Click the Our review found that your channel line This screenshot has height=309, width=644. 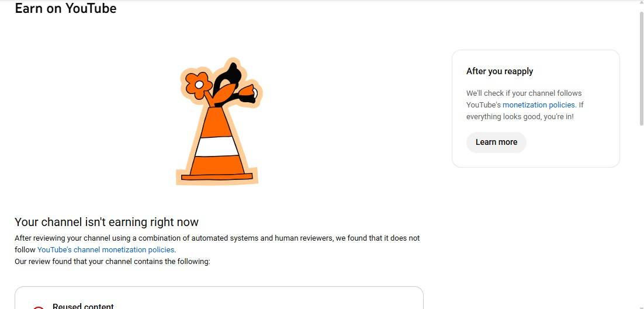112,262
